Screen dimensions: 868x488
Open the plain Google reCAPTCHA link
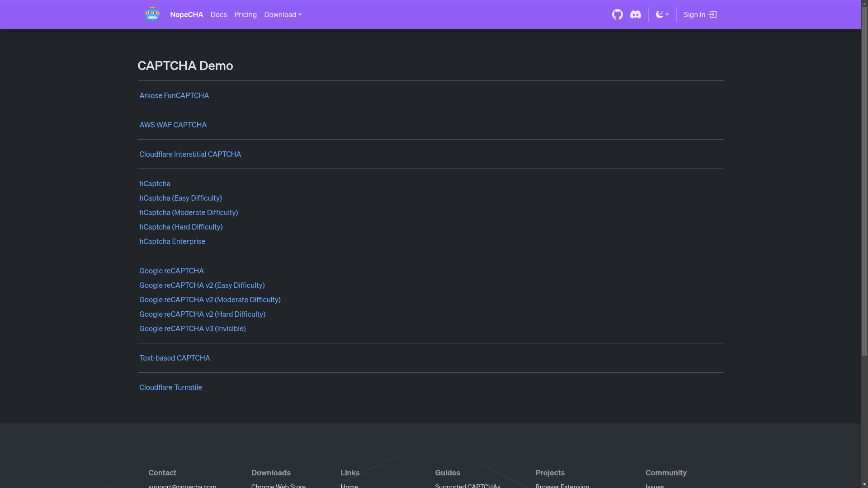click(171, 271)
